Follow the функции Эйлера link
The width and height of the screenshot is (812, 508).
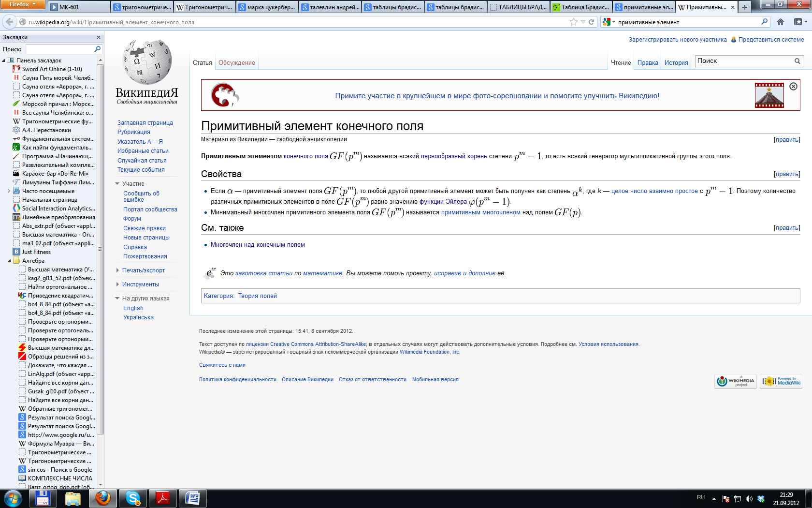coord(443,202)
